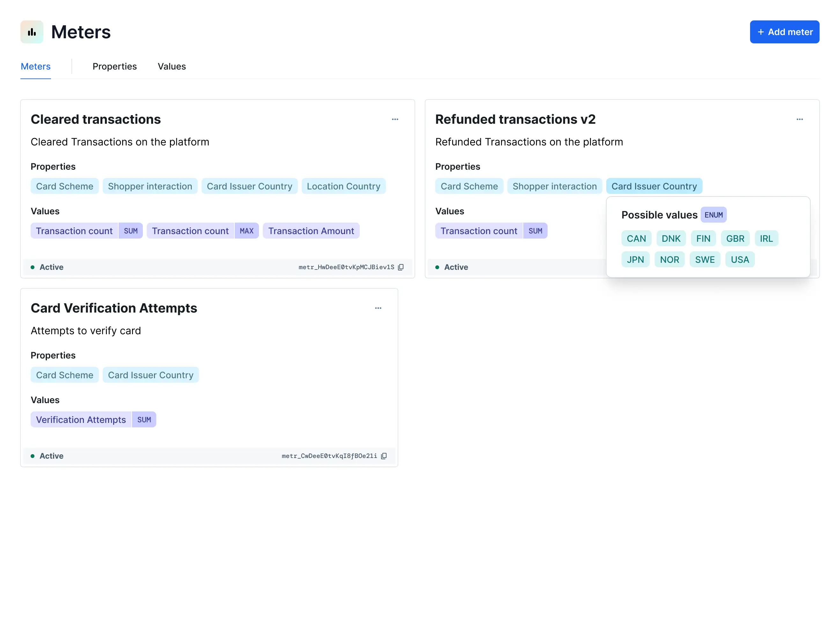
Task: Open more options for Cleared transactions
Action: [x=395, y=119]
